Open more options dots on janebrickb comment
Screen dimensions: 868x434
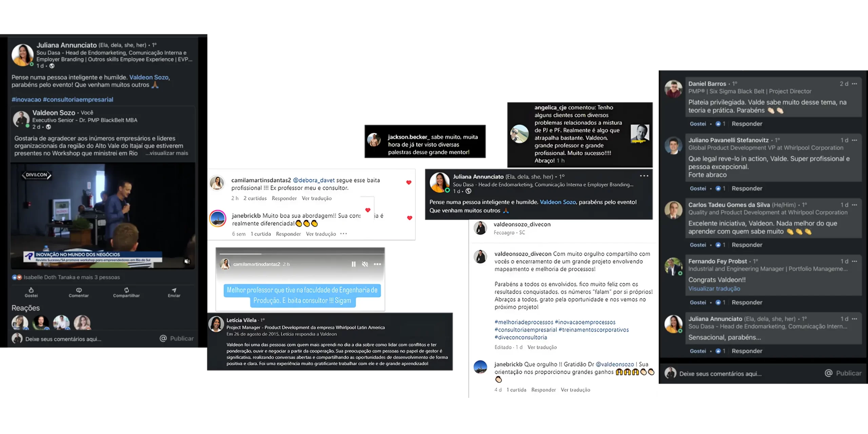[x=343, y=234]
